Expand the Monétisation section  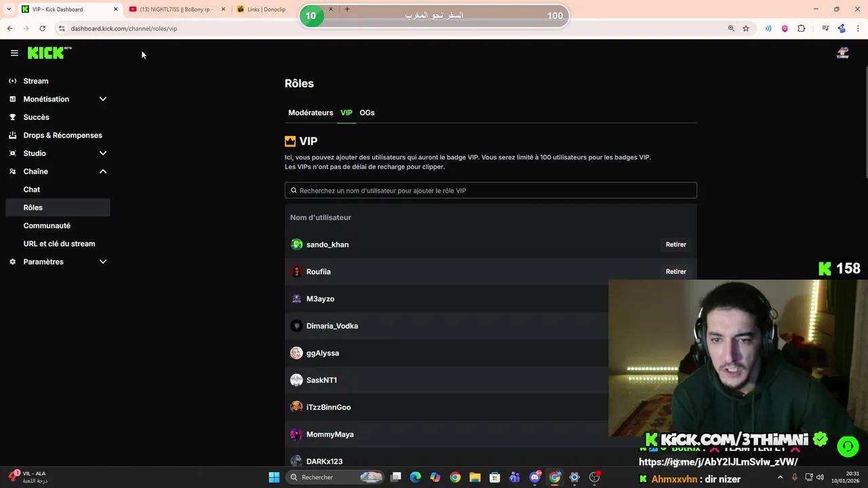[103, 99]
